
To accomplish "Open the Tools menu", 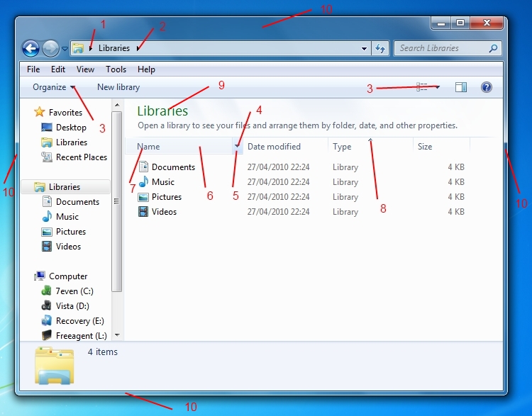I will tap(116, 69).
